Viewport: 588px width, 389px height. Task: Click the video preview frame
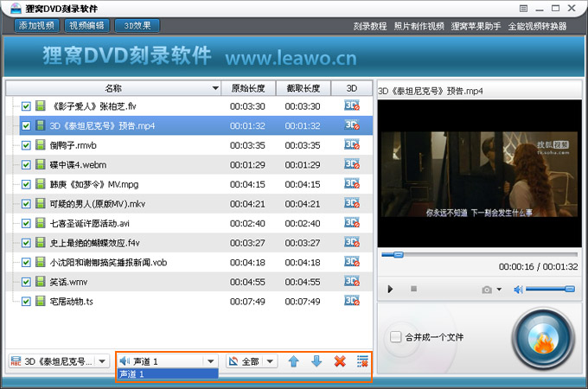coord(479,173)
